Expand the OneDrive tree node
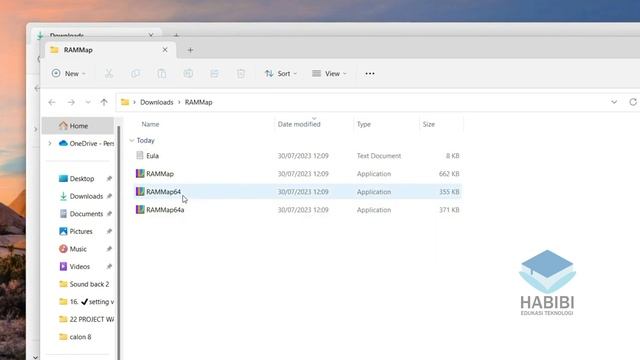Screen dimensions: 640x360 [50, 143]
